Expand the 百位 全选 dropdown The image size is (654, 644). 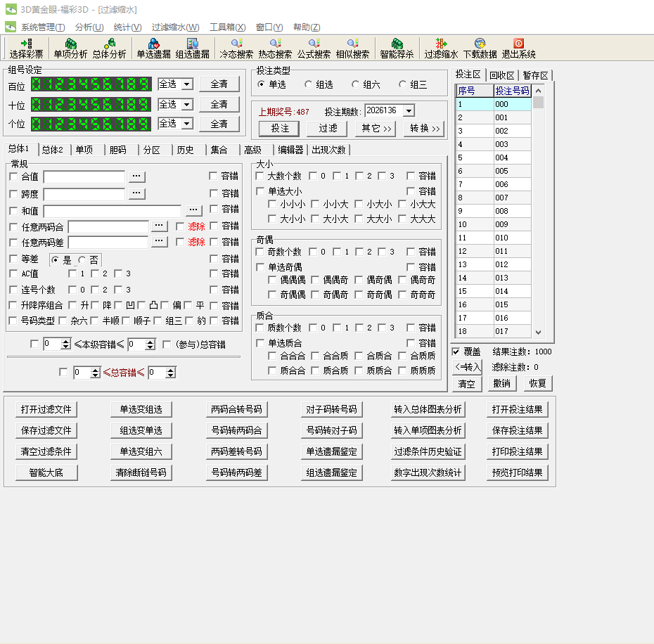(187, 84)
